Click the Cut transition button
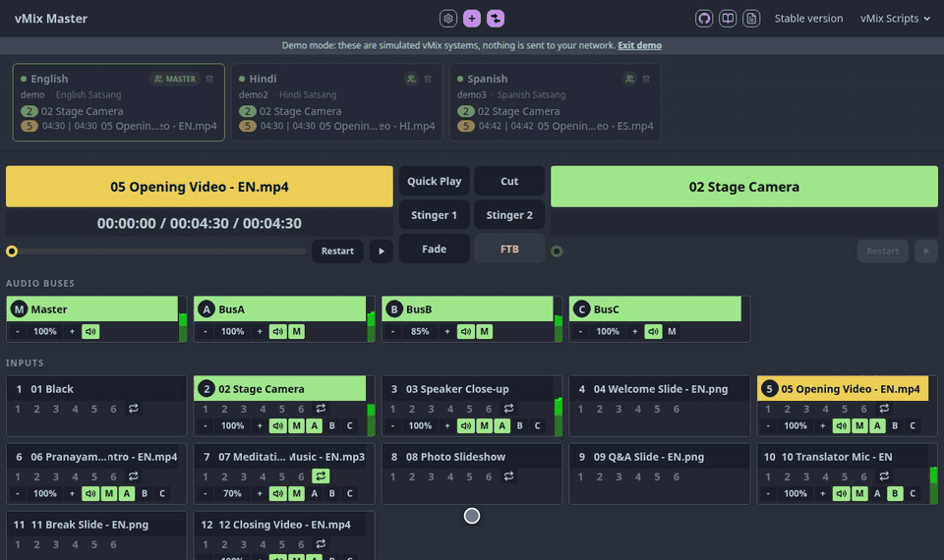The height and width of the screenshot is (560, 944). (x=509, y=181)
